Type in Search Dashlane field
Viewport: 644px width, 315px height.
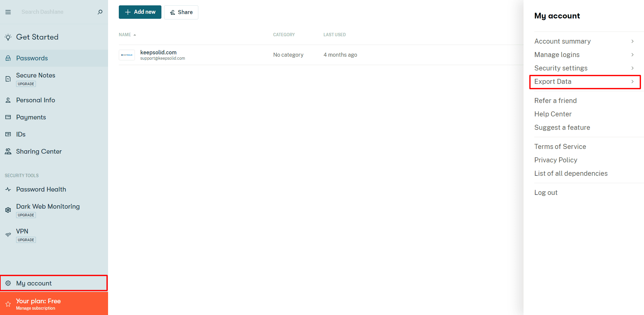click(57, 12)
